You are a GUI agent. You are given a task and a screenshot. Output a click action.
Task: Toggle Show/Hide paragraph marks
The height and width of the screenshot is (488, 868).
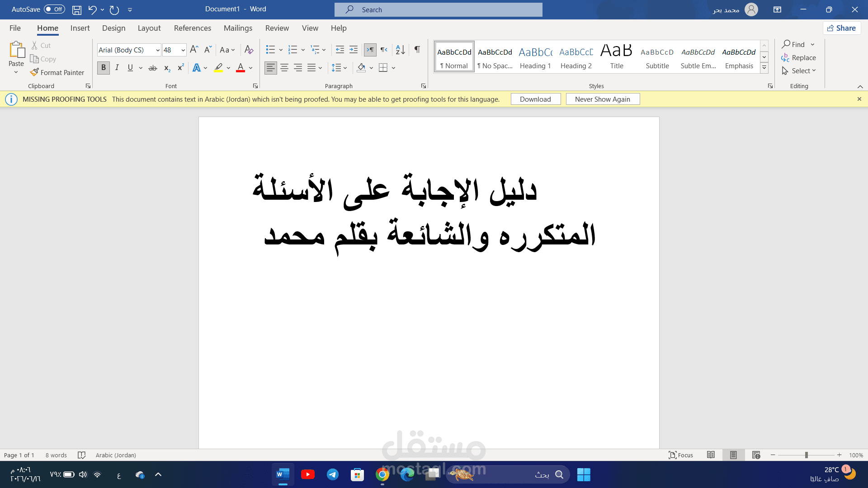417,50
